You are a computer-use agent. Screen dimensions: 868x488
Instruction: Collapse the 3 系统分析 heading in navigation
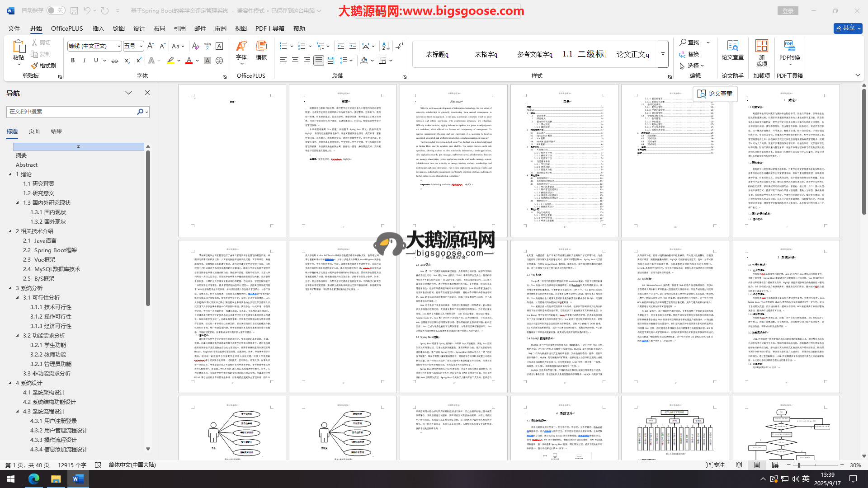pos(10,288)
